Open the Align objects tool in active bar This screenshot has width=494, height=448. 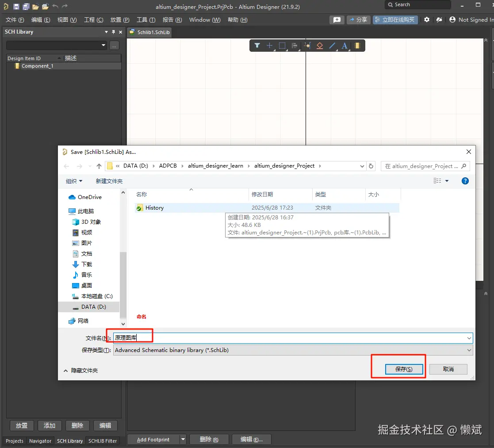(295, 46)
